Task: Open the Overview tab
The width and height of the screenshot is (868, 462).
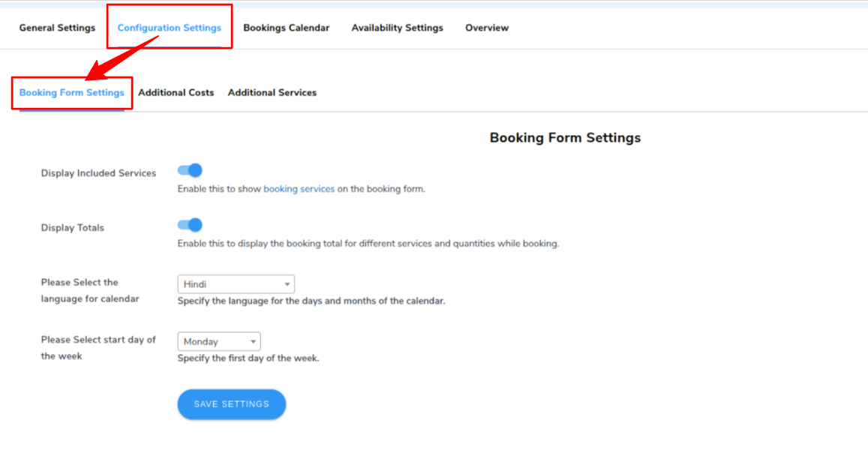Action: coord(487,28)
